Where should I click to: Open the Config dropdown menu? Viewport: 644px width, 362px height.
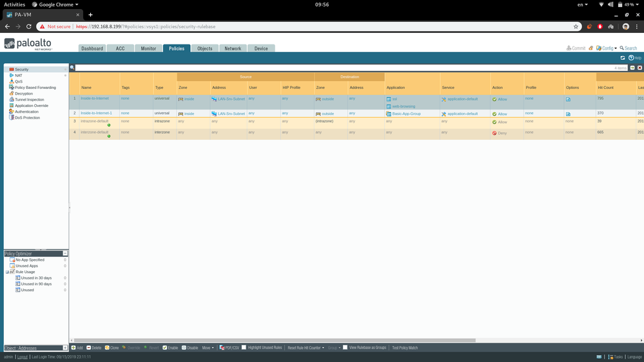click(x=607, y=48)
